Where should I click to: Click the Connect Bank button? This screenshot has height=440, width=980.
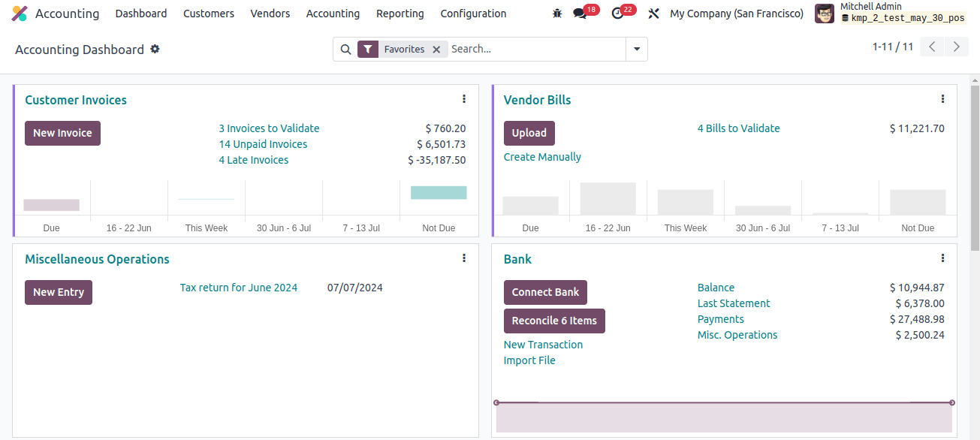pos(546,292)
